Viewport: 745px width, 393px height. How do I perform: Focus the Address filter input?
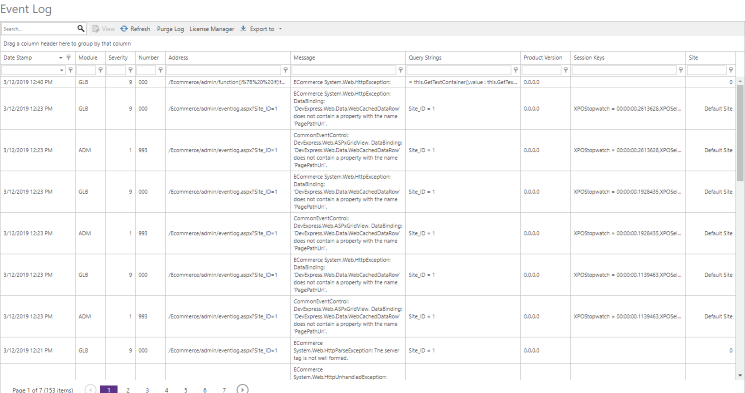tap(224, 70)
